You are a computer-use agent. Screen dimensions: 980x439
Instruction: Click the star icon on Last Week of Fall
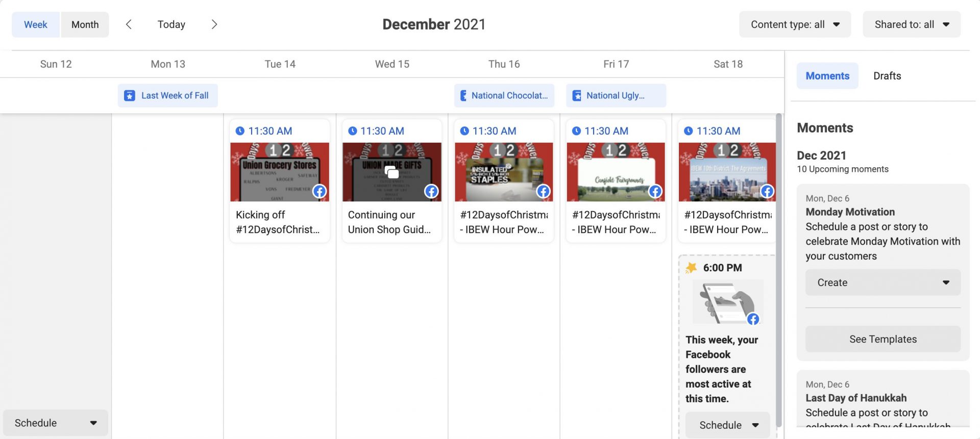coord(130,96)
